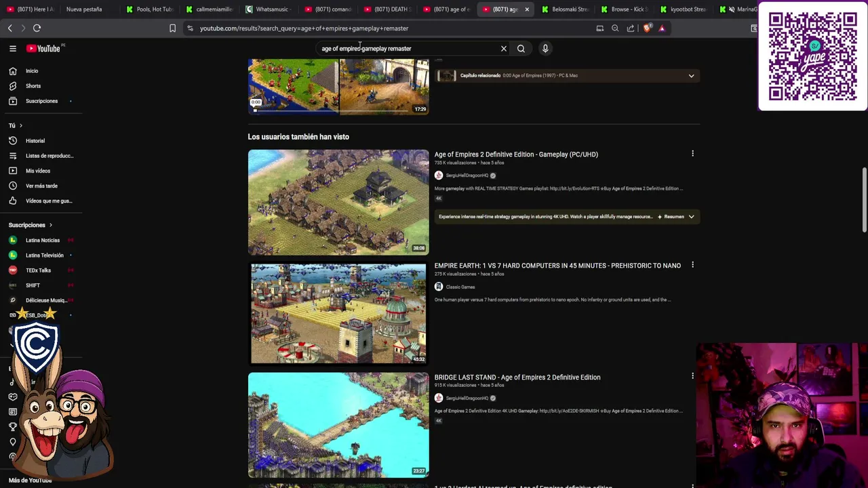Start voice search with the microphone
This screenshot has width=868, height=488.
[x=545, y=48]
